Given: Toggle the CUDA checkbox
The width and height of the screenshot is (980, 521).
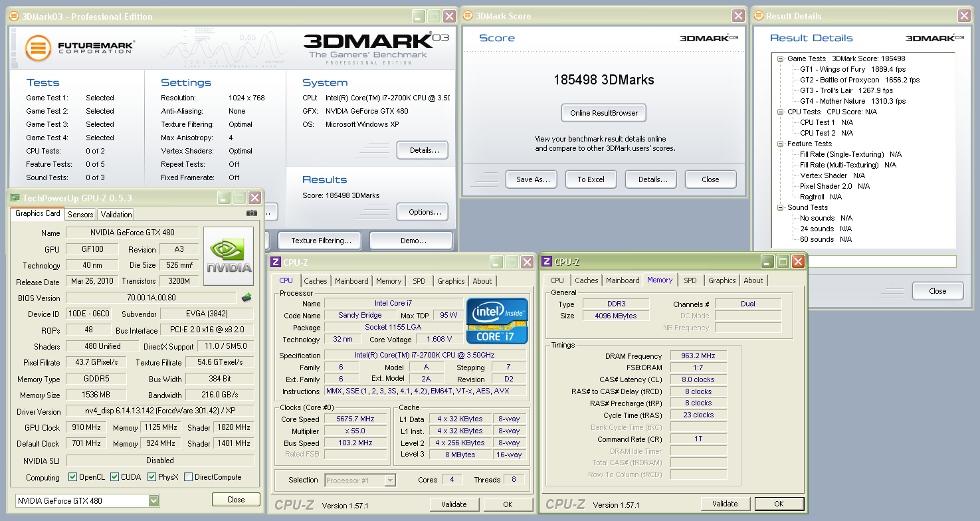Looking at the screenshot, I should (115, 477).
